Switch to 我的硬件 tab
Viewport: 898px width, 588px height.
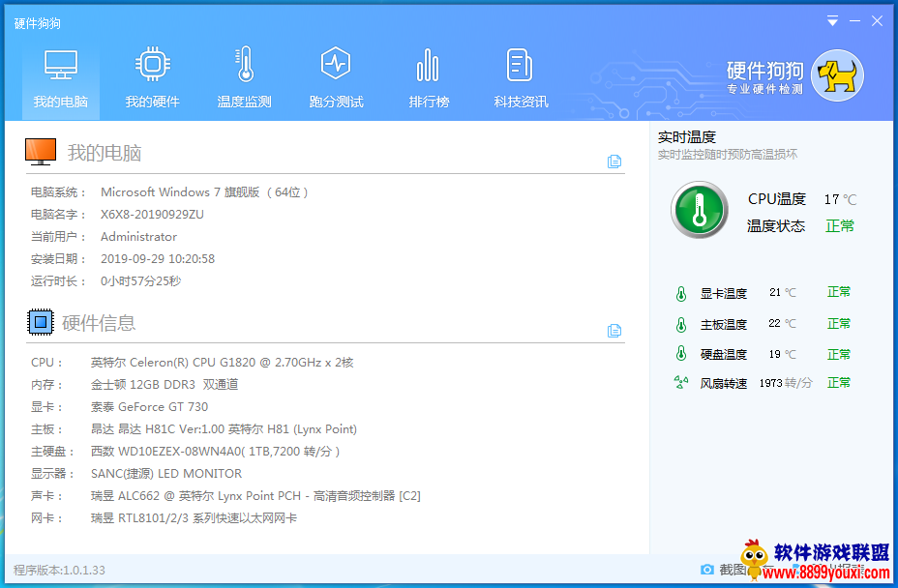pos(152,80)
